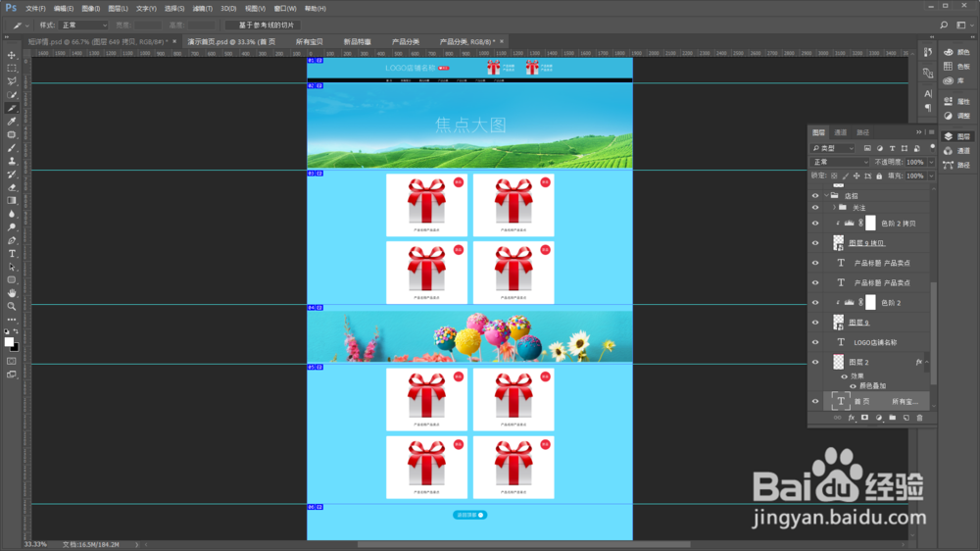Select the Hand tool
980x551 pixels.
11,293
